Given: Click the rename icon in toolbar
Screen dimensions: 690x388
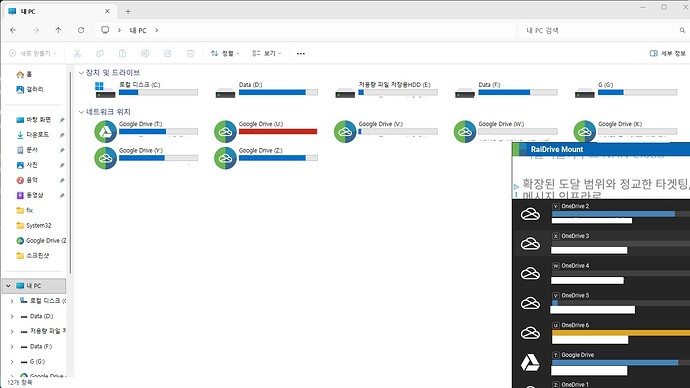Looking at the screenshot, I should [x=145, y=53].
